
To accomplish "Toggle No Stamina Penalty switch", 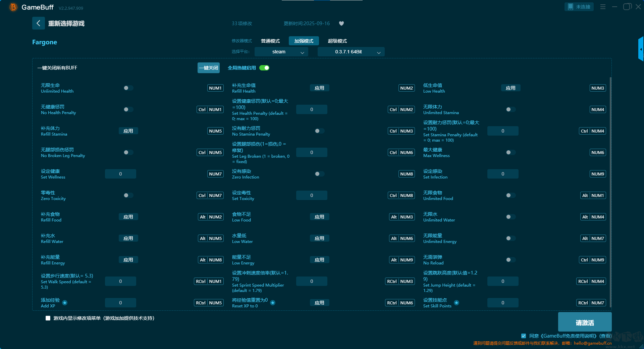I will pos(319,131).
